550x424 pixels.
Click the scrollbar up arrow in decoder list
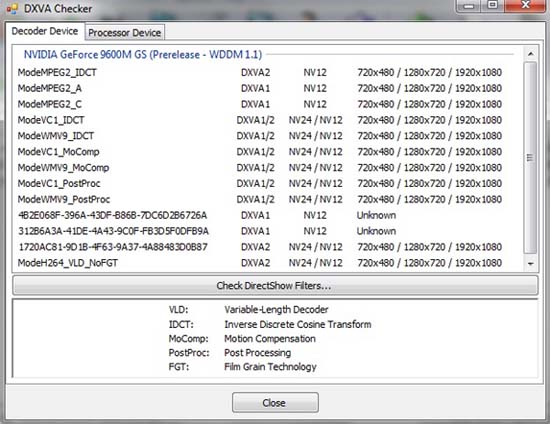pyautogui.click(x=530, y=54)
